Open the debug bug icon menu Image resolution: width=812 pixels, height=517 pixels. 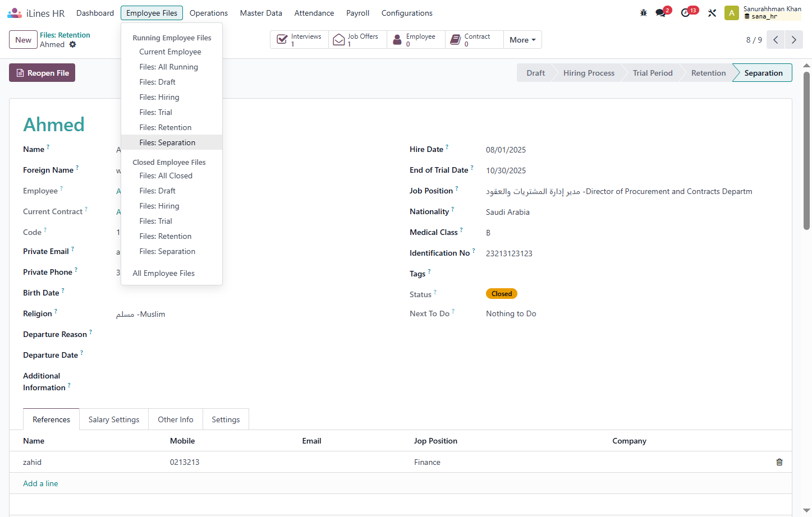coord(644,13)
